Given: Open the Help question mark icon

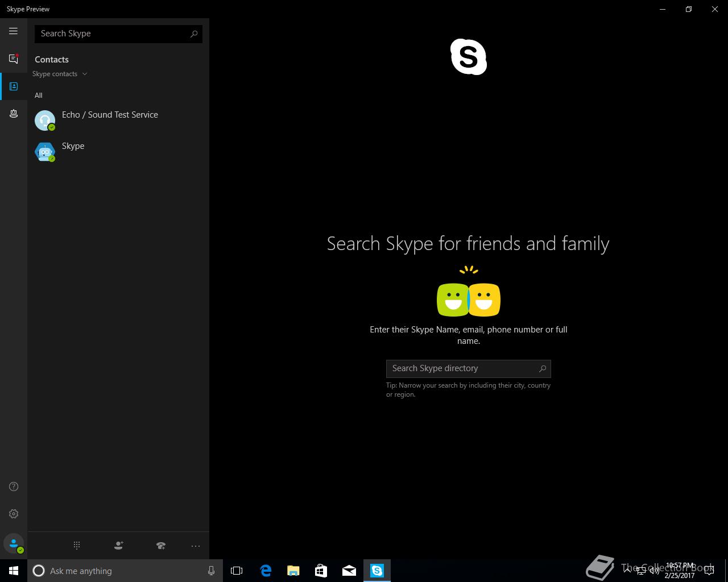Looking at the screenshot, I should [x=14, y=487].
